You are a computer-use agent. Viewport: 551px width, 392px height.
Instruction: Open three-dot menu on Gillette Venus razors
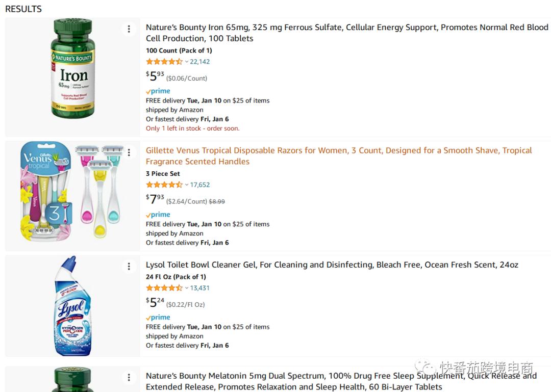[x=129, y=152]
